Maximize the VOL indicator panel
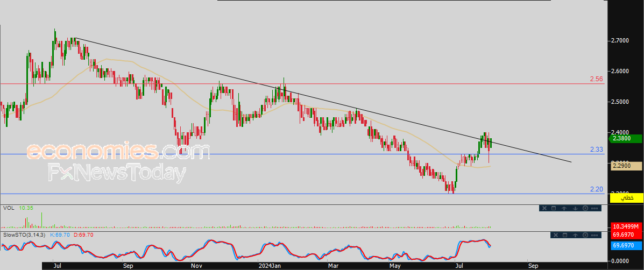This screenshot has height=270, width=644. (554, 209)
